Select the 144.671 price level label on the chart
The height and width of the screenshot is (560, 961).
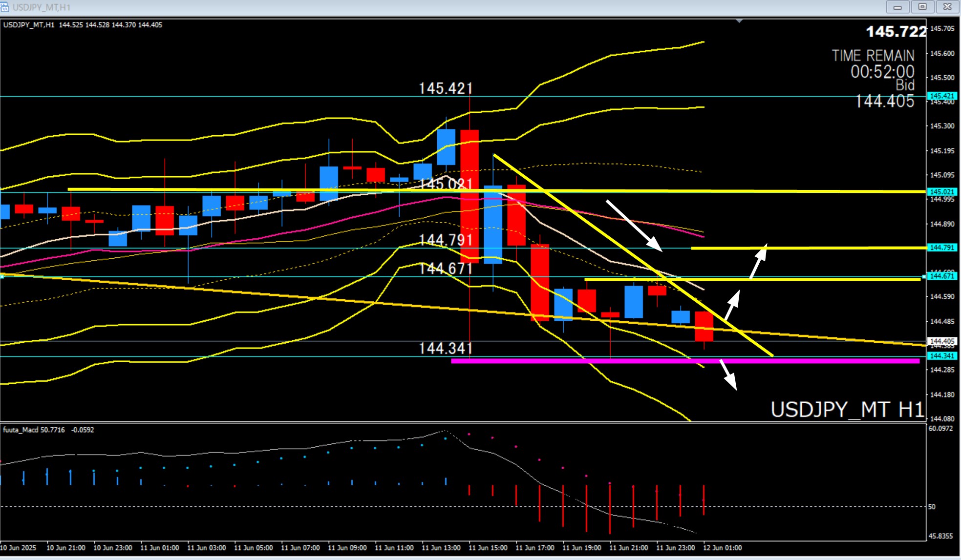click(446, 268)
